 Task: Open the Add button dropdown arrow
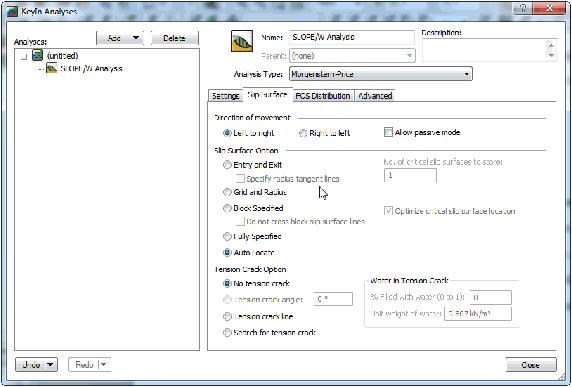136,38
